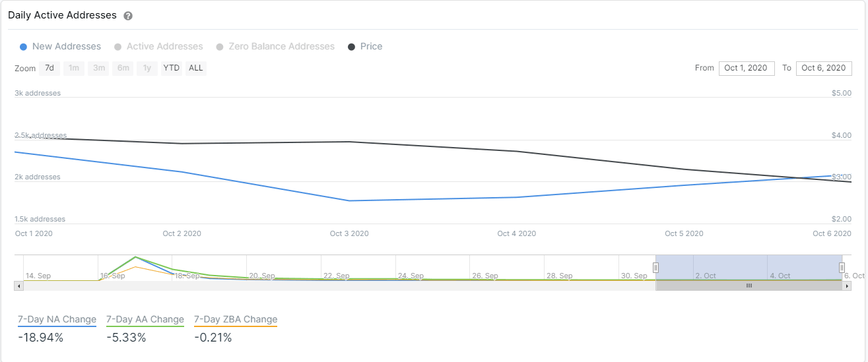Image resolution: width=868 pixels, height=362 pixels.
Task: Grab the navigator left range handle
Action: (655, 267)
